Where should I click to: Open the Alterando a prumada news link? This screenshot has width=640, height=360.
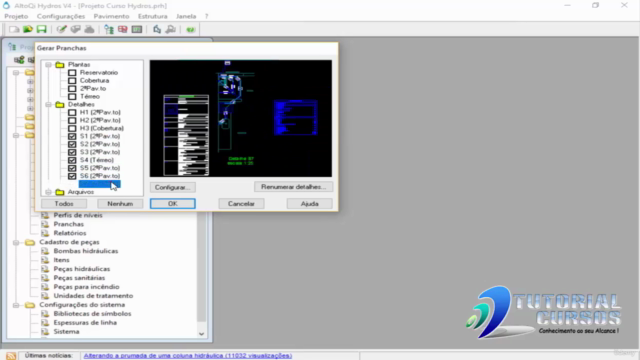(x=188, y=356)
